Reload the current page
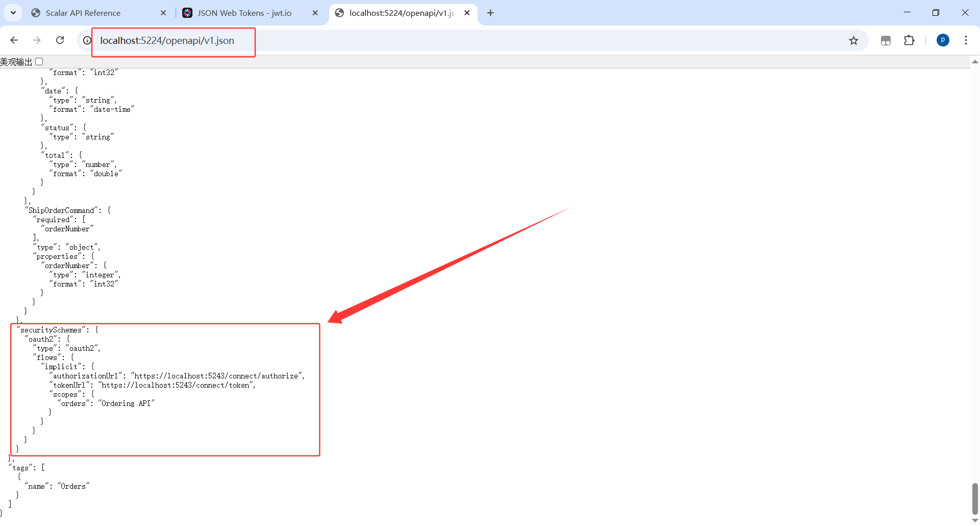The width and height of the screenshot is (980, 526). click(x=60, y=40)
